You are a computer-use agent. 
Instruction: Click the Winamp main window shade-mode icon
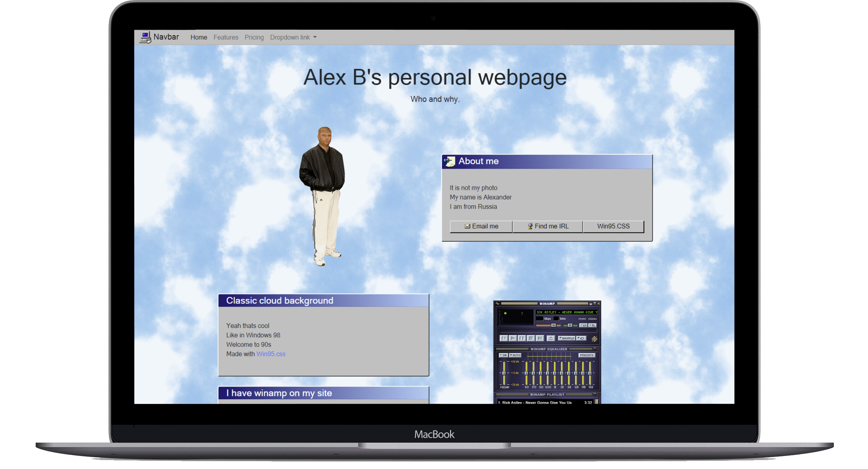pyautogui.click(x=595, y=303)
